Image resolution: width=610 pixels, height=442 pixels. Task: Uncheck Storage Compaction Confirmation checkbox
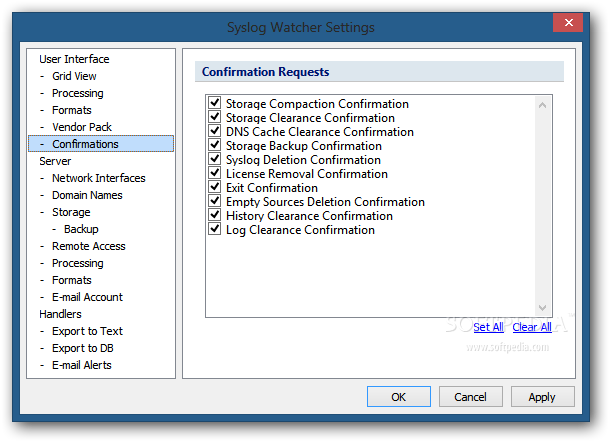pos(214,103)
